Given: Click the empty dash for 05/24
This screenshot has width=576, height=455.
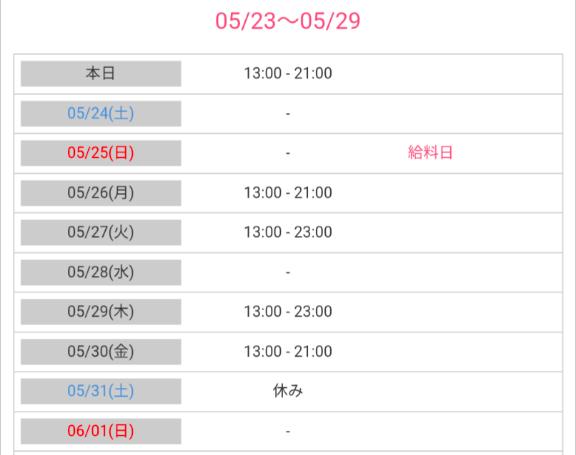Looking at the screenshot, I should 288,114.
